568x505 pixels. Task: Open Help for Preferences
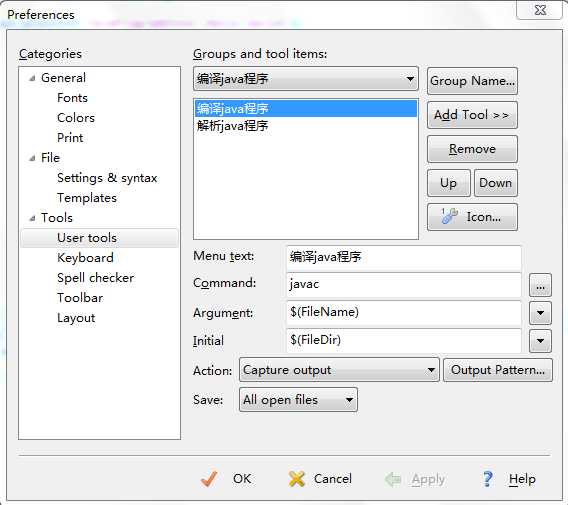click(509, 479)
